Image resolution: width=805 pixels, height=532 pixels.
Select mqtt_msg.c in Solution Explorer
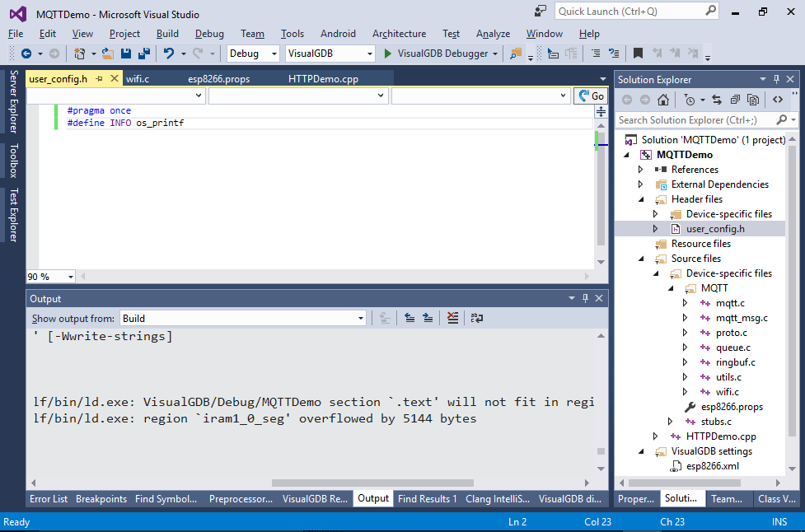click(x=742, y=318)
